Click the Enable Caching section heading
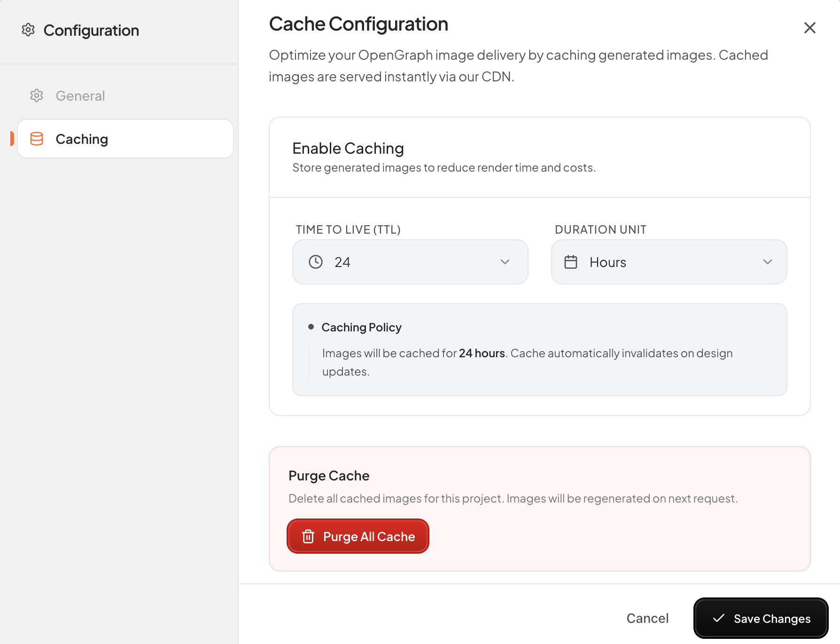The height and width of the screenshot is (644, 840). [x=348, y=149]
